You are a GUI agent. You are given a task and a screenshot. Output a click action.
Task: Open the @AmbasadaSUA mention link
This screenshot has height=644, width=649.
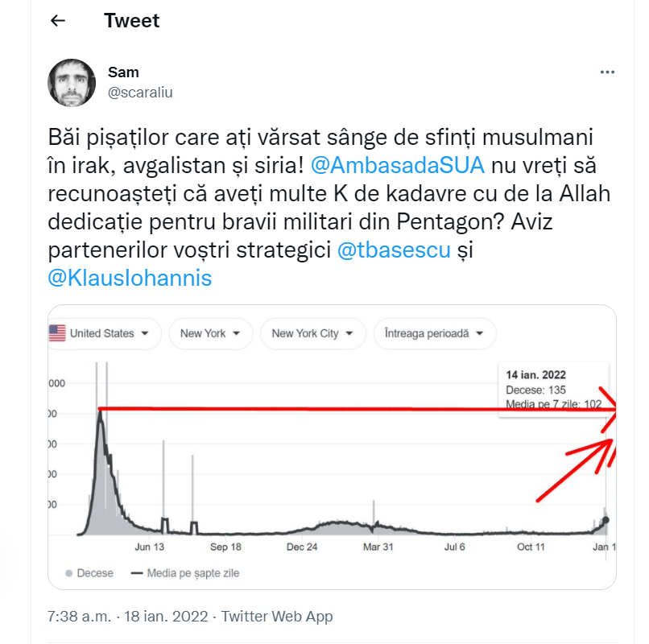click(397, 166)
